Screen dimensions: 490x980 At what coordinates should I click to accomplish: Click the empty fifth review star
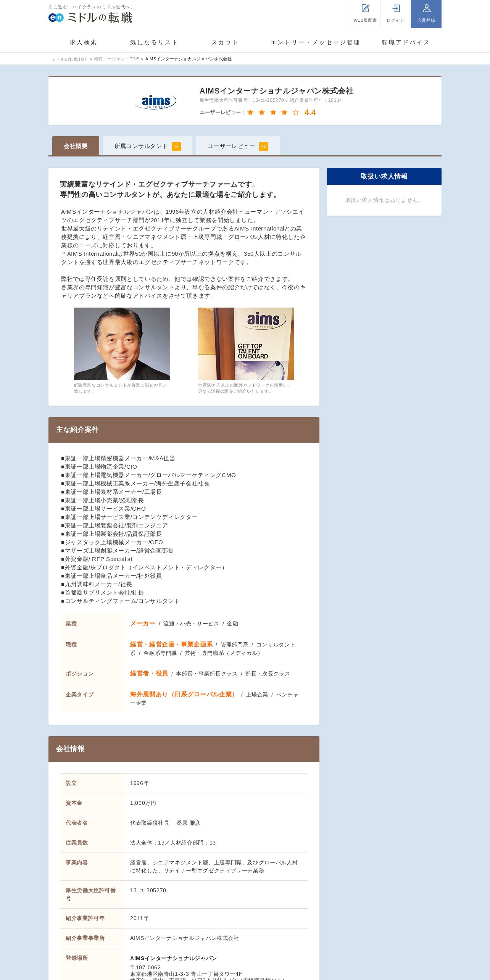[296, 112]
